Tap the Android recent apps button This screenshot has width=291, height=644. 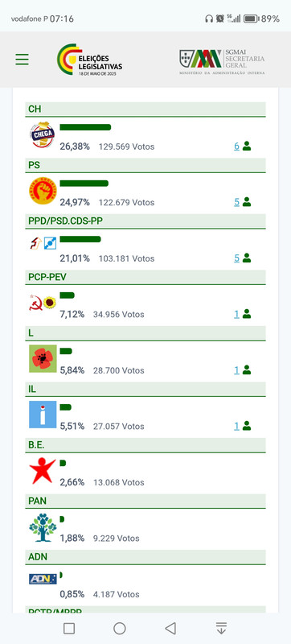pos(69,628)
